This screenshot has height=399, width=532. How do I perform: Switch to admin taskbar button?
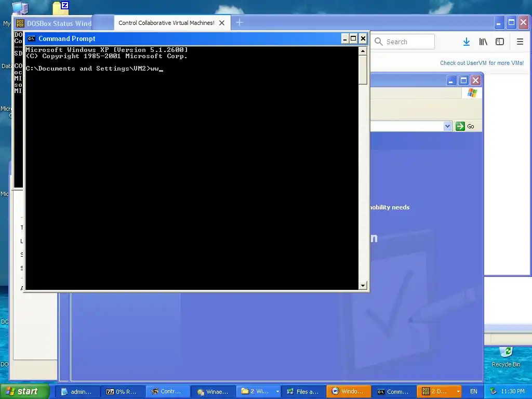coord(77,392)
